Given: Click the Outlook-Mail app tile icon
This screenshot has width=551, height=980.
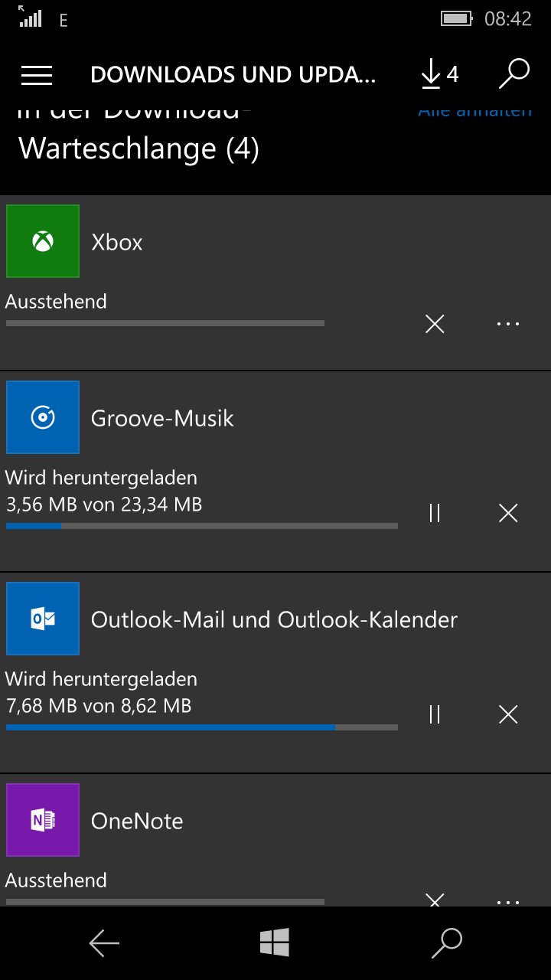Looking at the screenshot, I should pyautogui.click(x=43, y=619).
